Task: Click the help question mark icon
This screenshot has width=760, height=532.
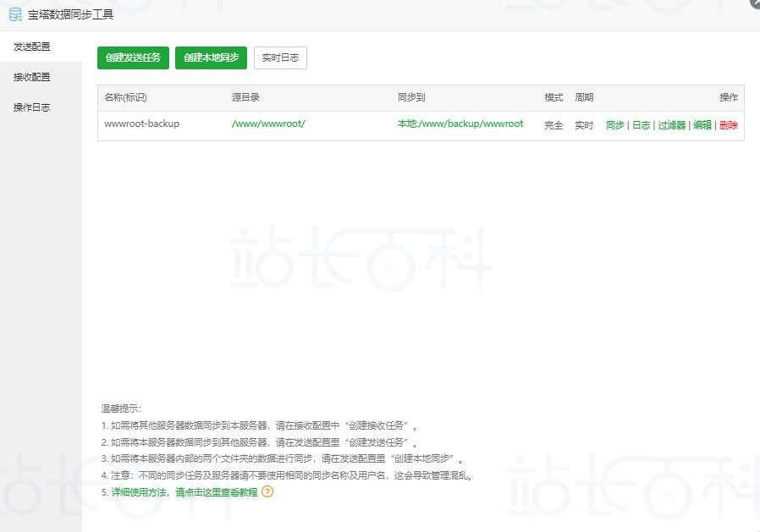Action: click(x=267, y=491)
